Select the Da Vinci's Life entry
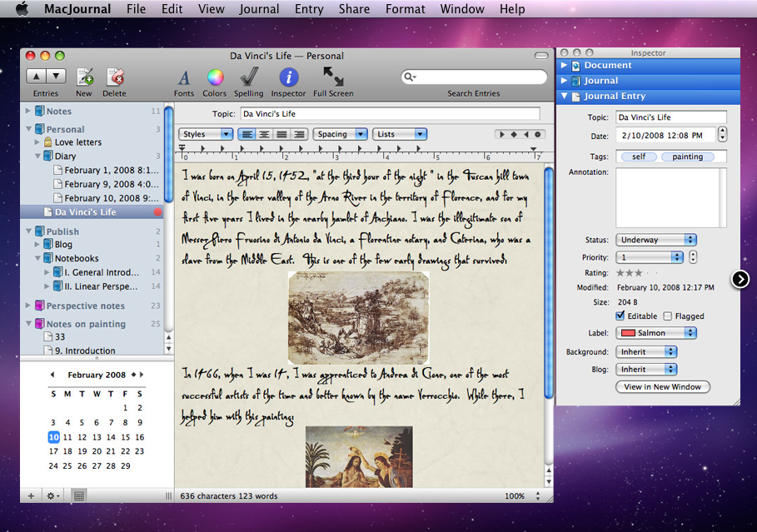The width and height of the screenshot is (757, 532). (92, 212)
